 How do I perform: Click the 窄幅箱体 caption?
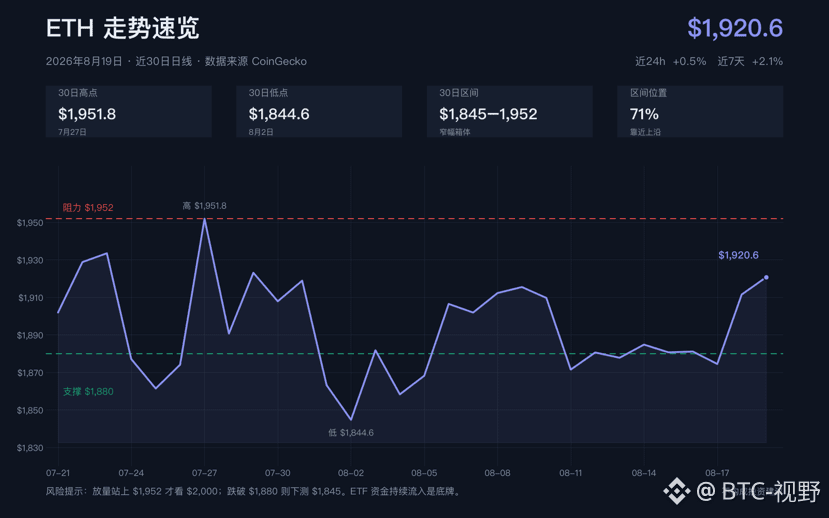point(455,132)
